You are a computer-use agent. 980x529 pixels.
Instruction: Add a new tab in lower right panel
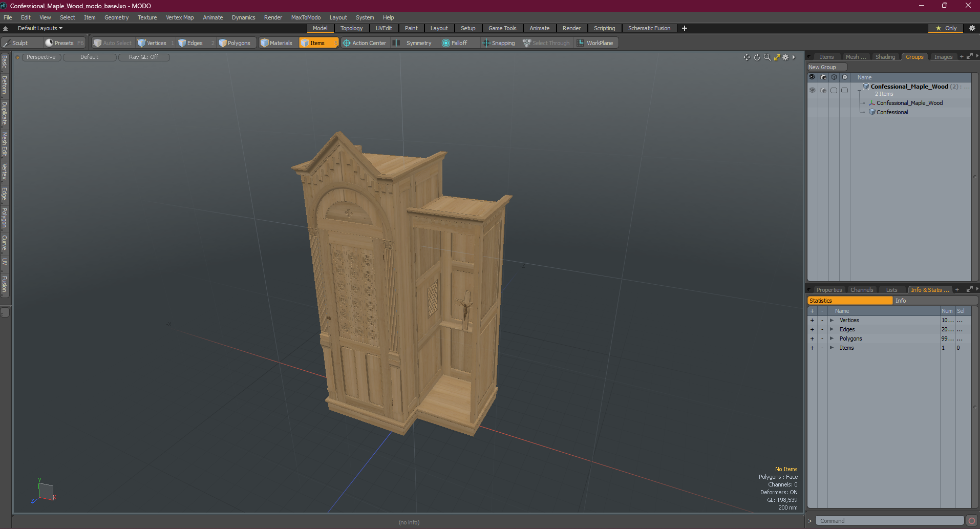pos(957,290)
